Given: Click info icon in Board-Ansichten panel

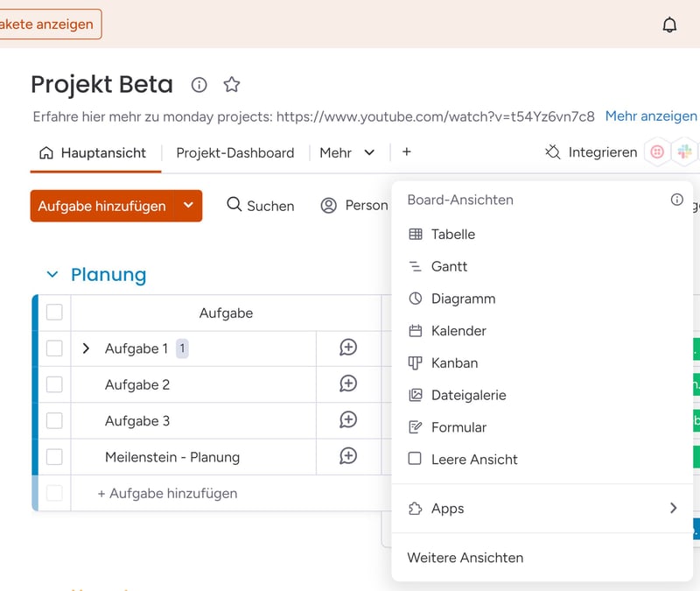Looking at the screenshot, I should tap(676, 200).
